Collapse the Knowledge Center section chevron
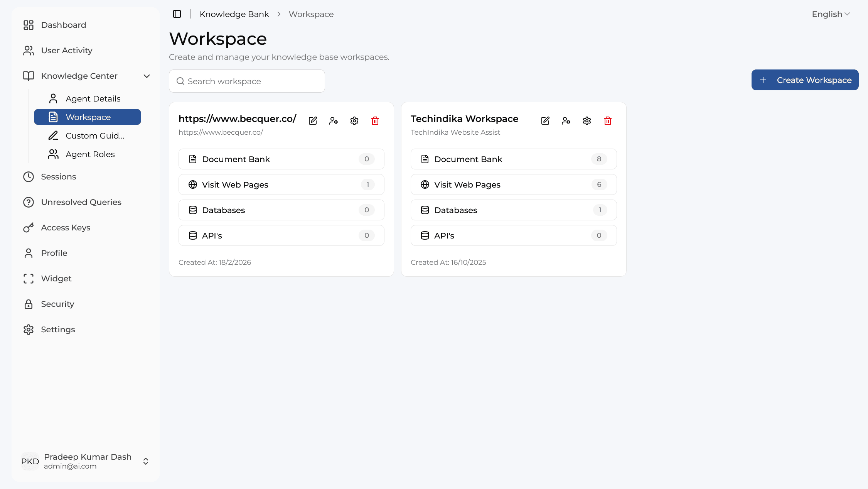This screenshot has width=868, height=489. point(147,76)
